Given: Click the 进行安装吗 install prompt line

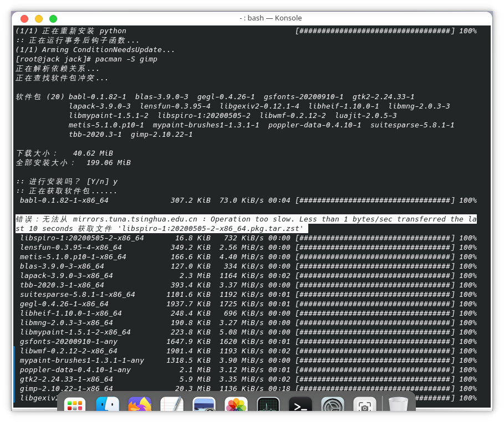Looking at the screenshot, I should pos(67,181).
